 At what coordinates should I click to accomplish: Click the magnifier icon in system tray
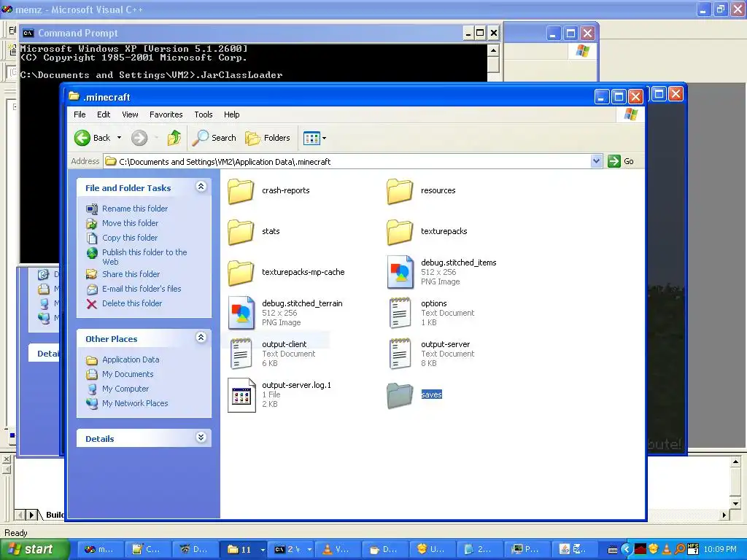681,550
